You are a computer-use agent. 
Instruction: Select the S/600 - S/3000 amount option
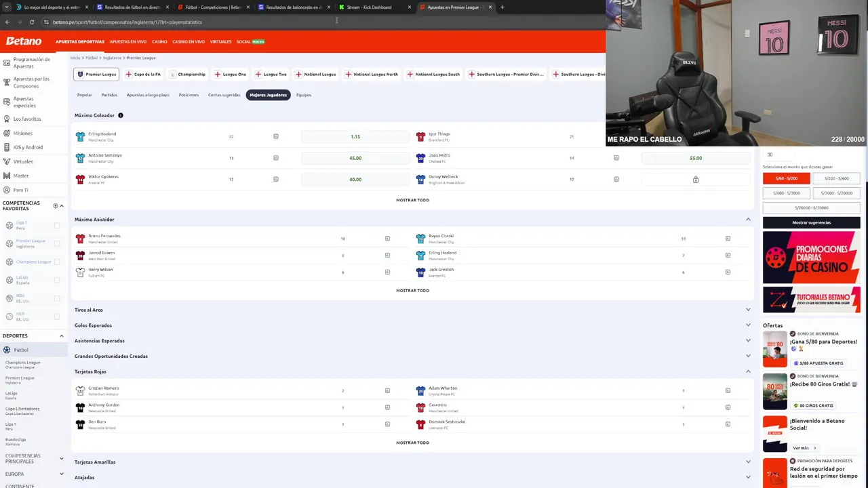pos(786,193)
